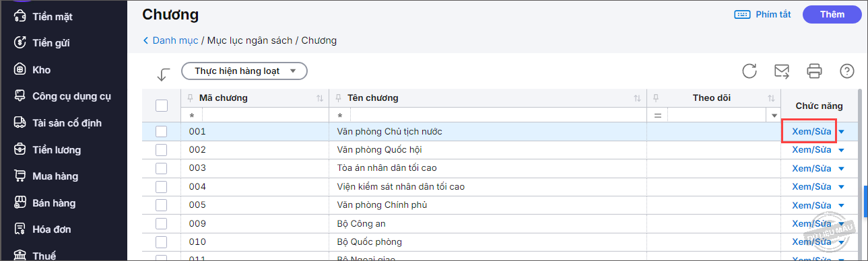
Task: Click the collapse arrow icon beside Thực hiện hàng loạt
Action: coord(163,74)
